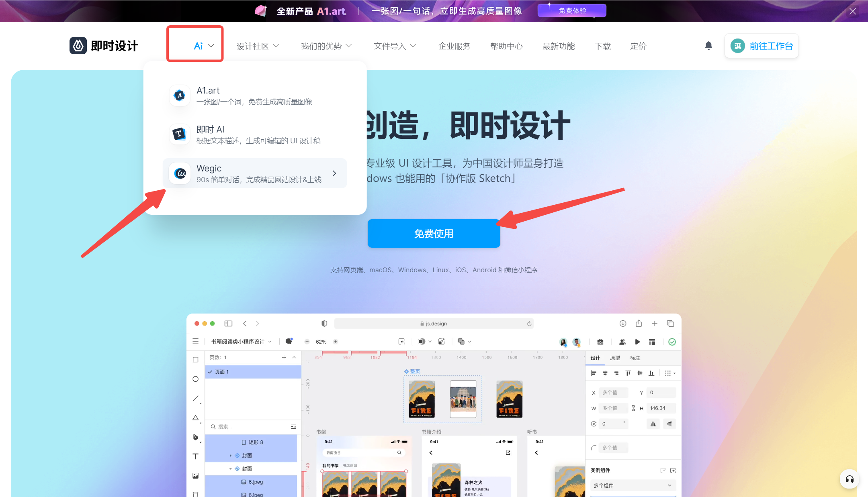Select the text tool
868x497 pixels.
tap(196, 456)
